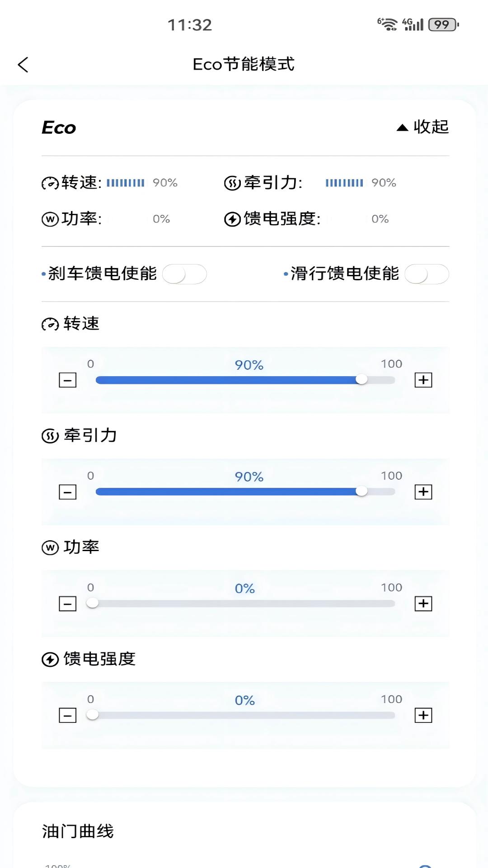Click the lightning icon next to 馈电强度 0%

click(x=232, y=219)
